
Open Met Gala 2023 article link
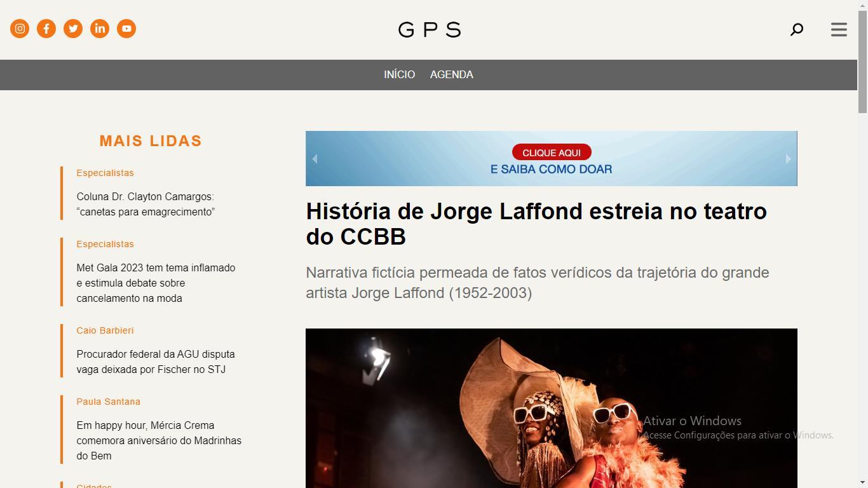tap(156, 283)
